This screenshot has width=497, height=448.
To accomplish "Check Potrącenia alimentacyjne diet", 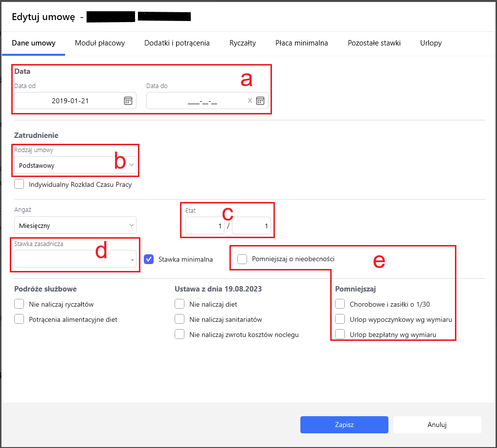I will pyautogui.click(x=20, y=319).
